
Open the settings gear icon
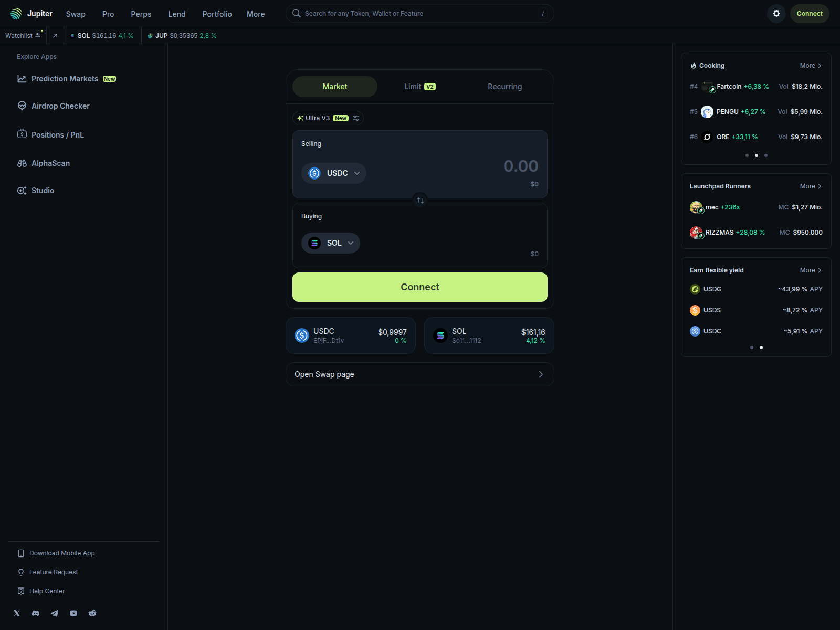pos(776,14)
